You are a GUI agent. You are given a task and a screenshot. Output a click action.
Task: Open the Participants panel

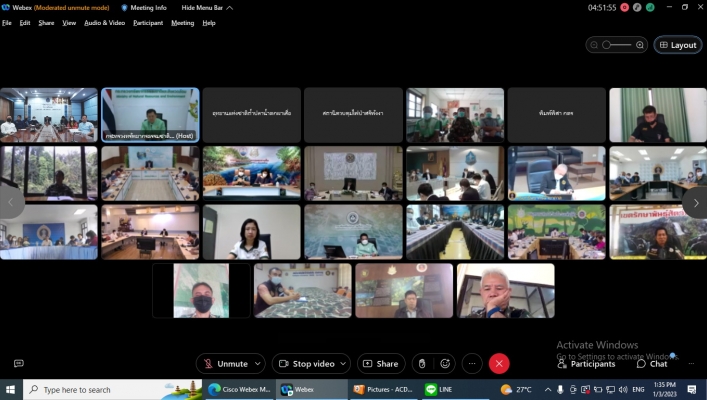[x=586, y=364]
